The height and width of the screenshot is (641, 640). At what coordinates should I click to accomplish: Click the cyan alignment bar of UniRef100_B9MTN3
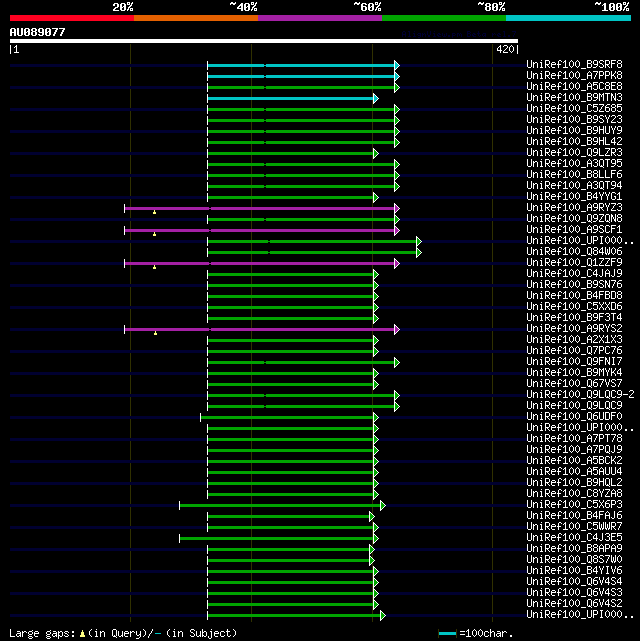pos(291,99)
